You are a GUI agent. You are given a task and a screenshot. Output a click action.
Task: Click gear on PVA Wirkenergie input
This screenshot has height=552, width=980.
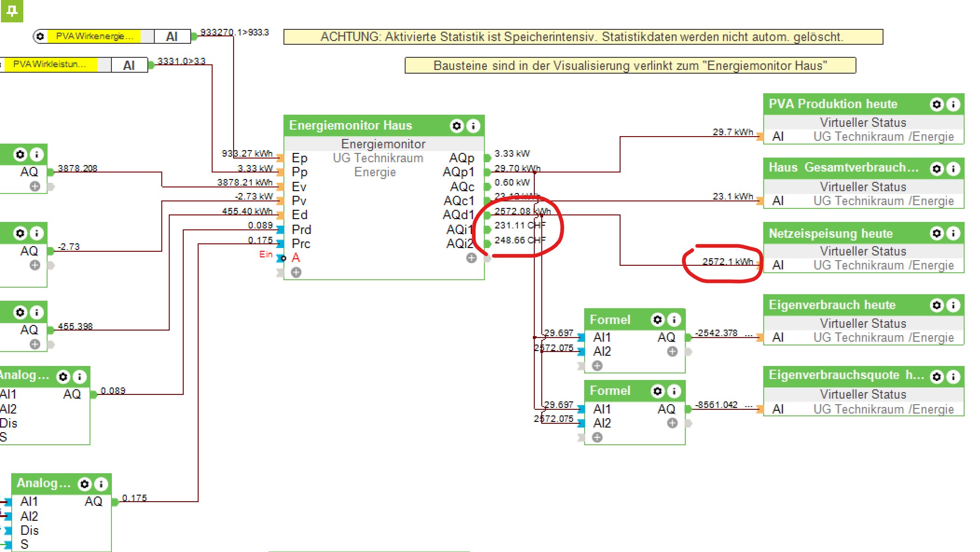click(40, 36)
